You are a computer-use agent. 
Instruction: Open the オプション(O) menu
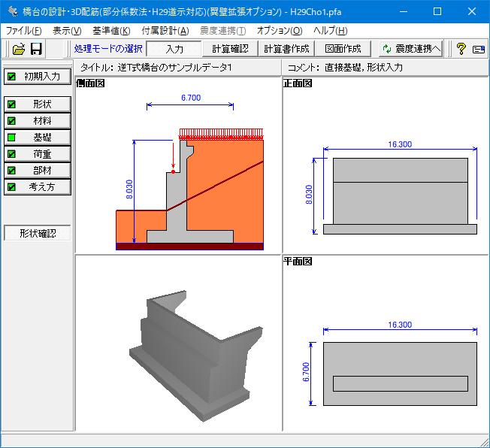(x=280, y=31)
